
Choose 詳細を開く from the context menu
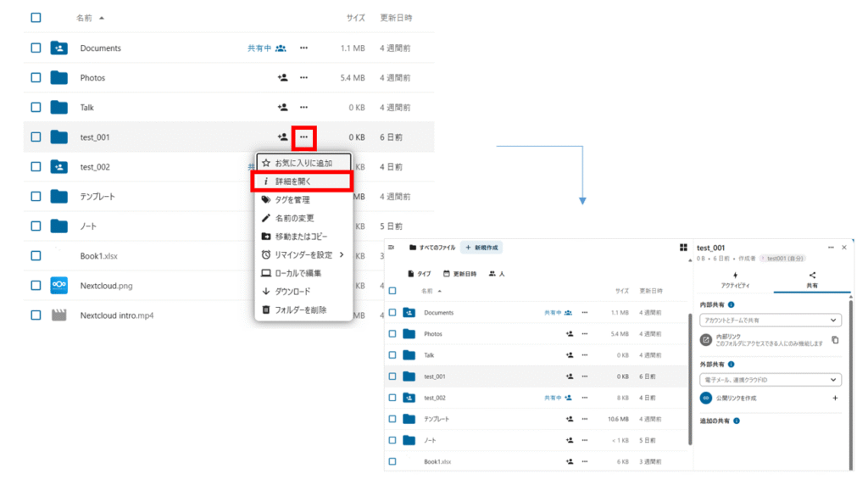303,181
